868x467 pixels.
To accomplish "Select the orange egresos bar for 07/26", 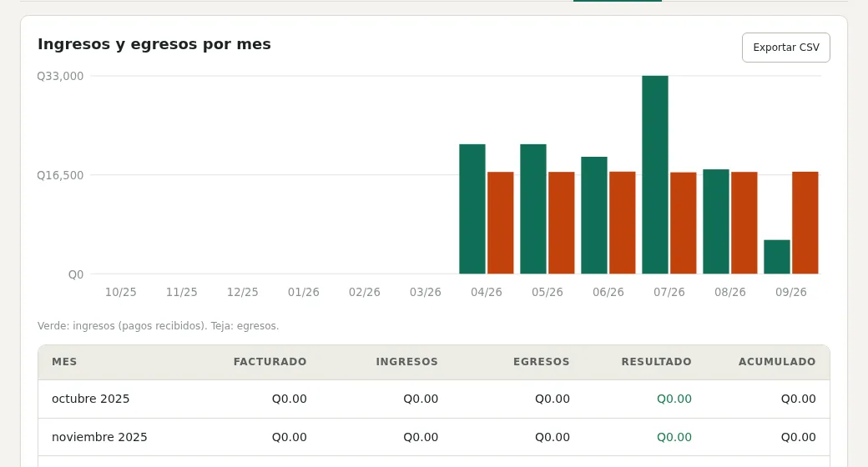I will click(x=683, y=223).
